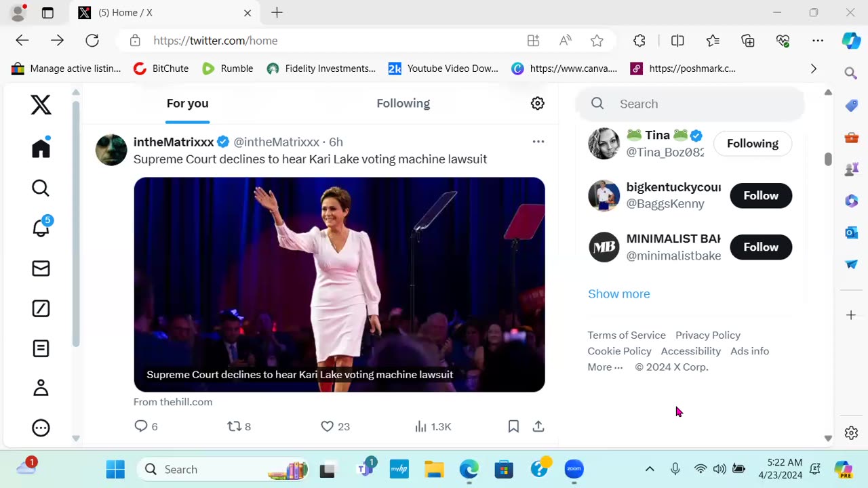The width and height of the screenshot is (868, 488).
Task: Open Ads info link
Action: click(x=750, y=351)
